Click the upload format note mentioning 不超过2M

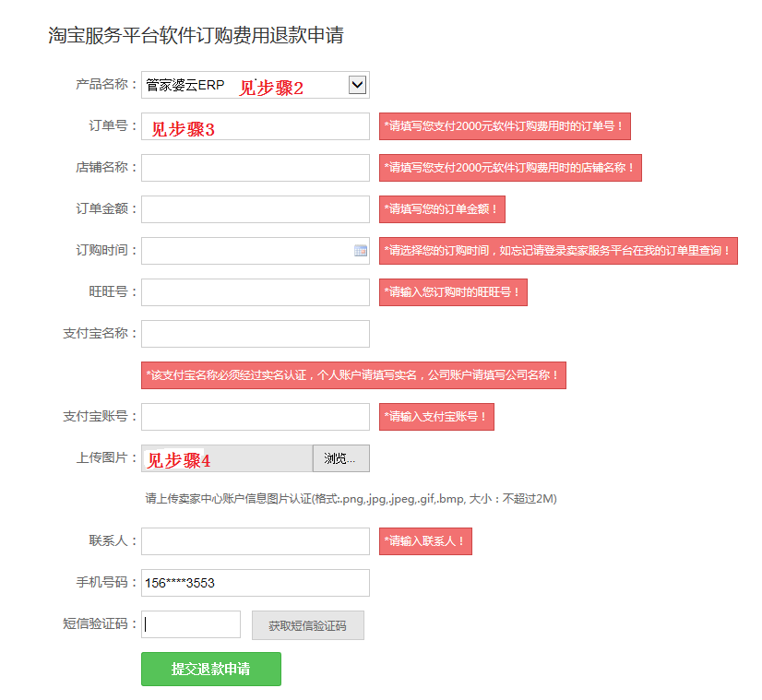pyautogui.click(x=351, y=499)
